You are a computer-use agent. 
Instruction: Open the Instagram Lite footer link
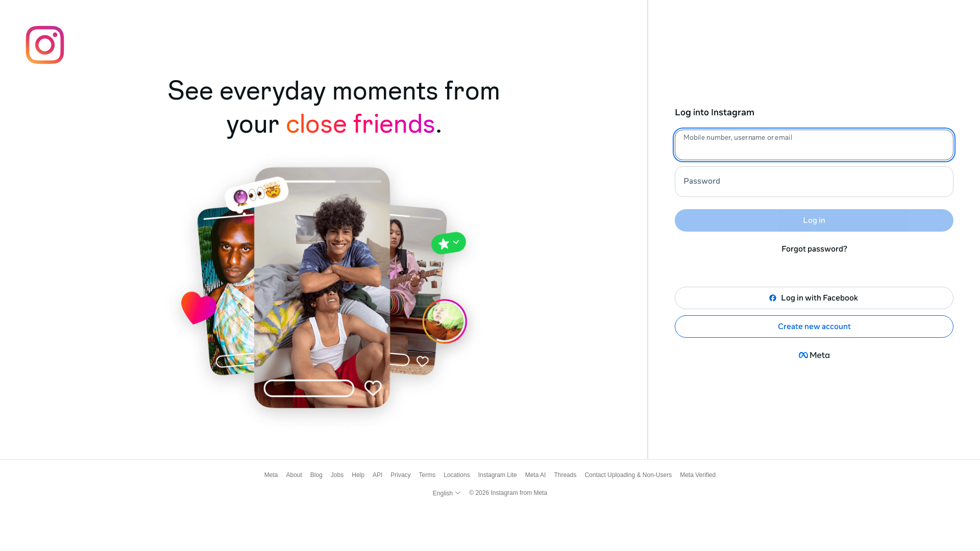click(x=498, y=475)
